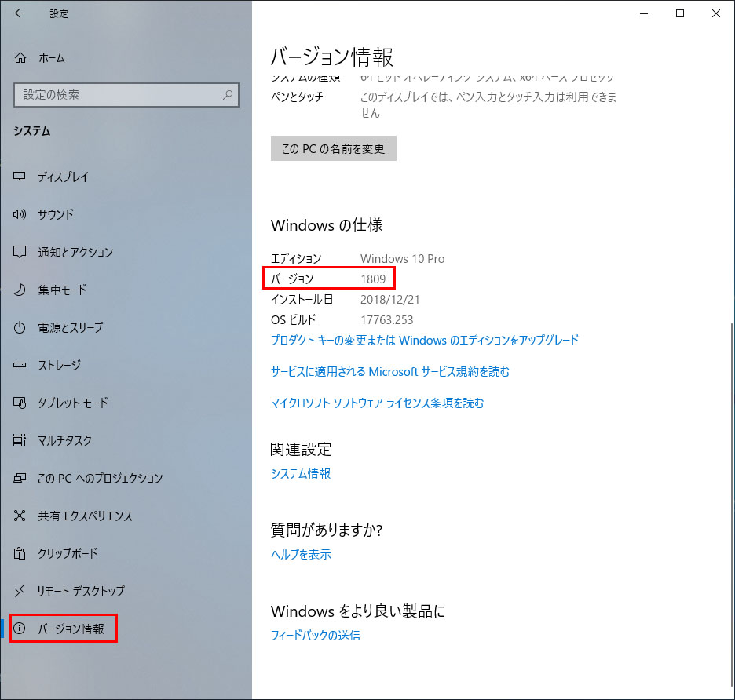Click the 質問がありますか? heading
Screen dimensions: 735x700
click(x=326, y=530)
